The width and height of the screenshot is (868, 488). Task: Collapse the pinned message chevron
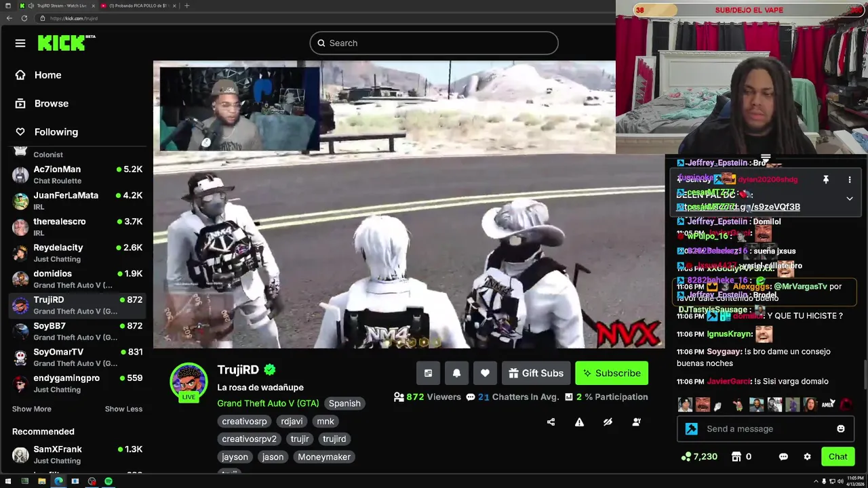click(x=849, y=199)
